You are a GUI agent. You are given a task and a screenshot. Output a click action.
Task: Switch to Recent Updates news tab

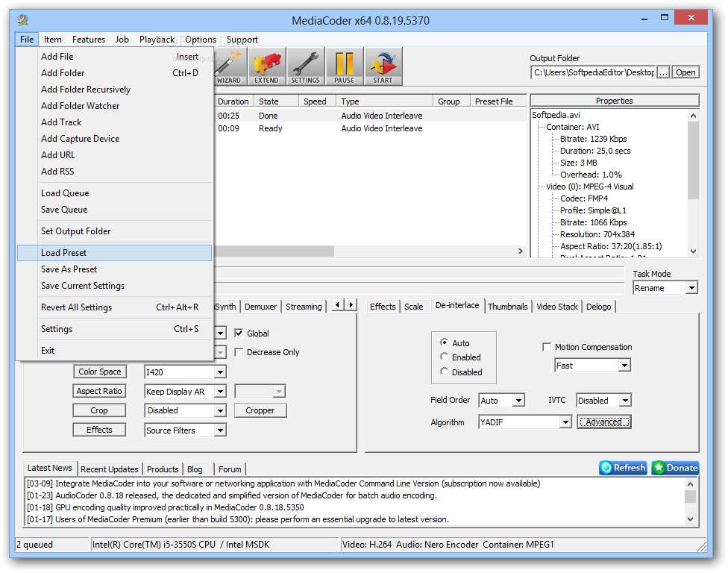click(109, 469)
